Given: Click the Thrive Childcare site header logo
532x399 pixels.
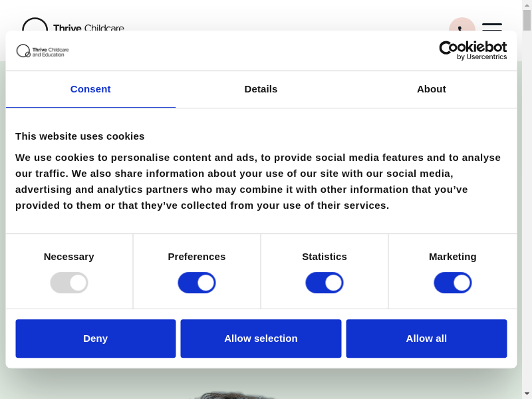Looking at the screenshot, I should 73,25.
